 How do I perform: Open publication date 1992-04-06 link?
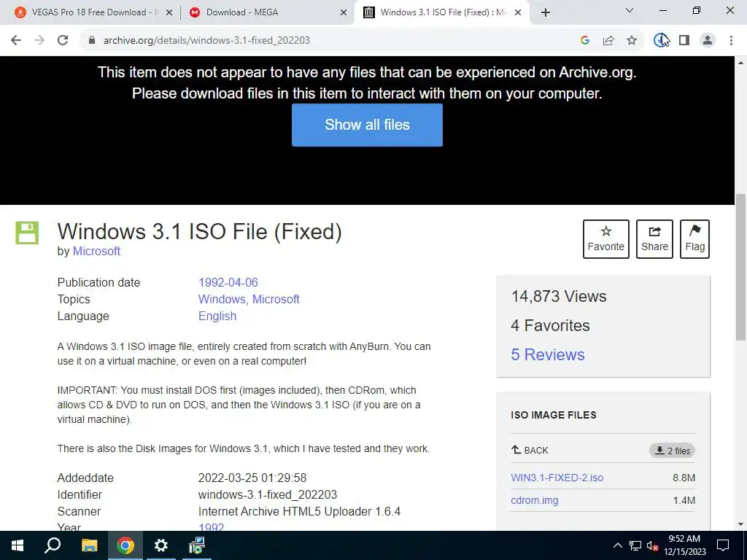coord(228,282)
